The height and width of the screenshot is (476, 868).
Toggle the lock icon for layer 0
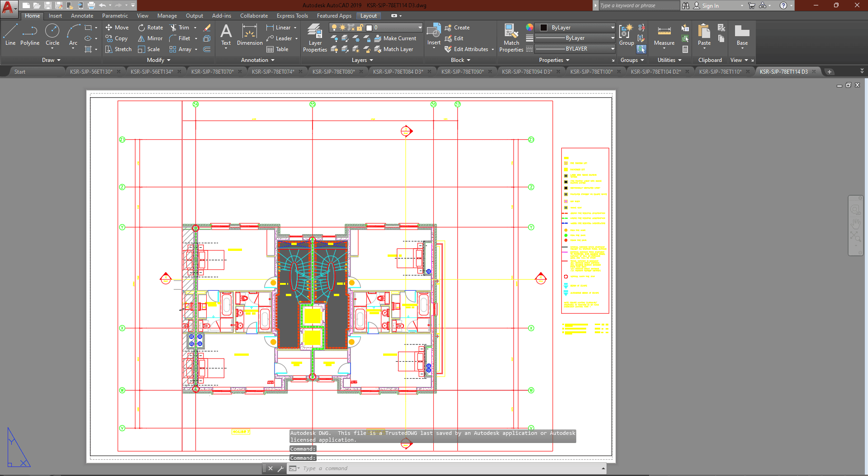point(360,28)
